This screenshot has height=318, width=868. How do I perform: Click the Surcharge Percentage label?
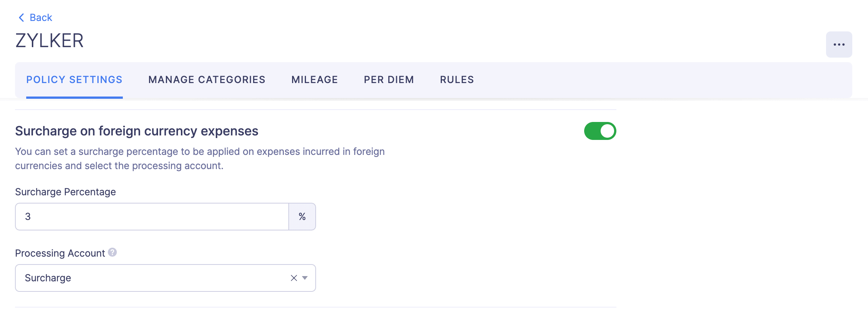pyautogui.click(x=65, y=192)
